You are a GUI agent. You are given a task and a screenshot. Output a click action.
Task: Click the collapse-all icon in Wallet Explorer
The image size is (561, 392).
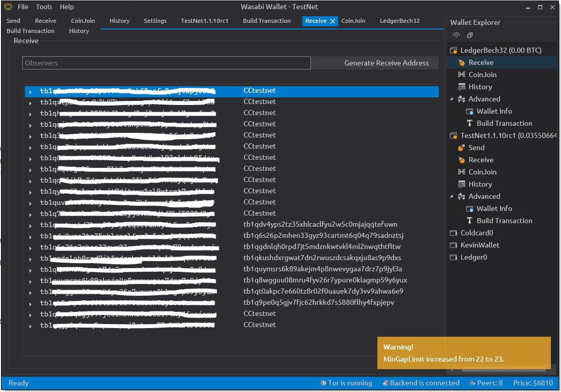point(470,35)
